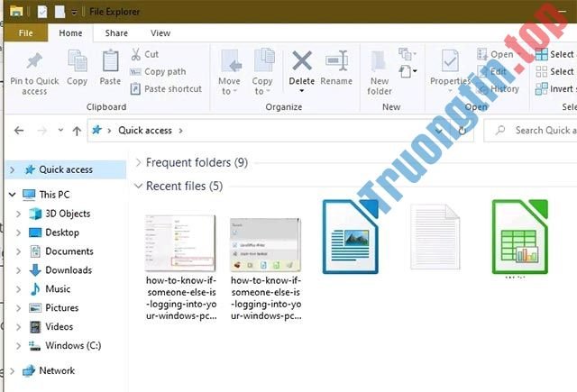The width and height of the screenshot is (577, 392).
Task: Click the Quick access breadcrumb chevron
Action: tap(180, 131)
